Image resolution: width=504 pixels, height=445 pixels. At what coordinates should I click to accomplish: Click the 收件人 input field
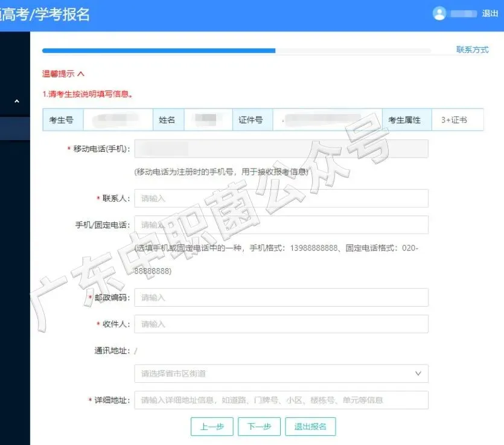(x=281, y=324)
